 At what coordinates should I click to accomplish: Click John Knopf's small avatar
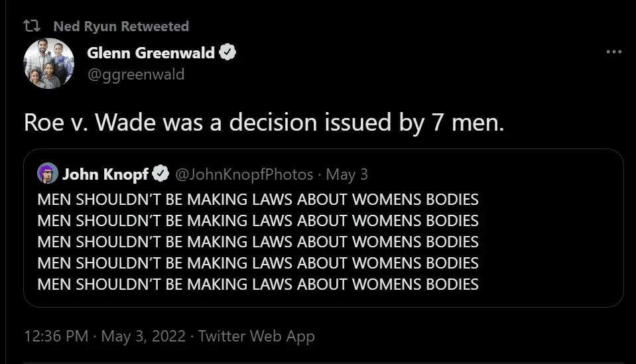point(46,174)
